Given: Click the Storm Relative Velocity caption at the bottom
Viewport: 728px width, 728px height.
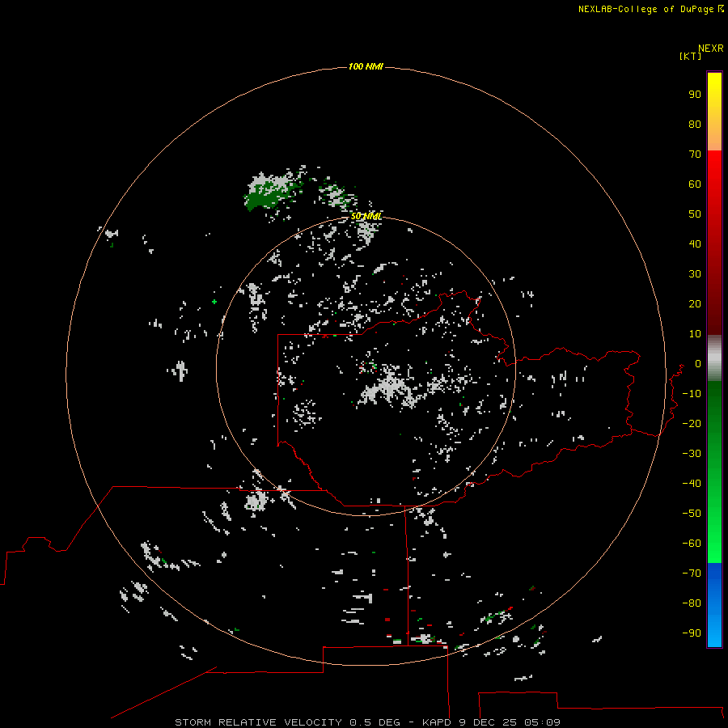Looking at the screenshot, I should coord(367,722).
